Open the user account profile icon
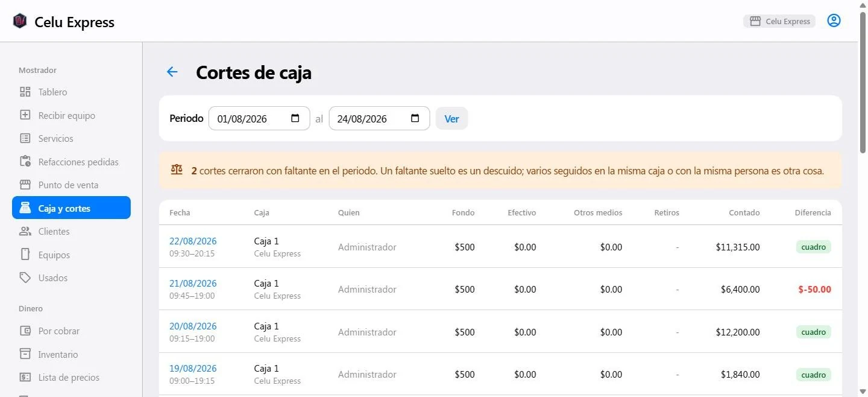The width and height of the screenshot is (868, 397). (834, 21)
